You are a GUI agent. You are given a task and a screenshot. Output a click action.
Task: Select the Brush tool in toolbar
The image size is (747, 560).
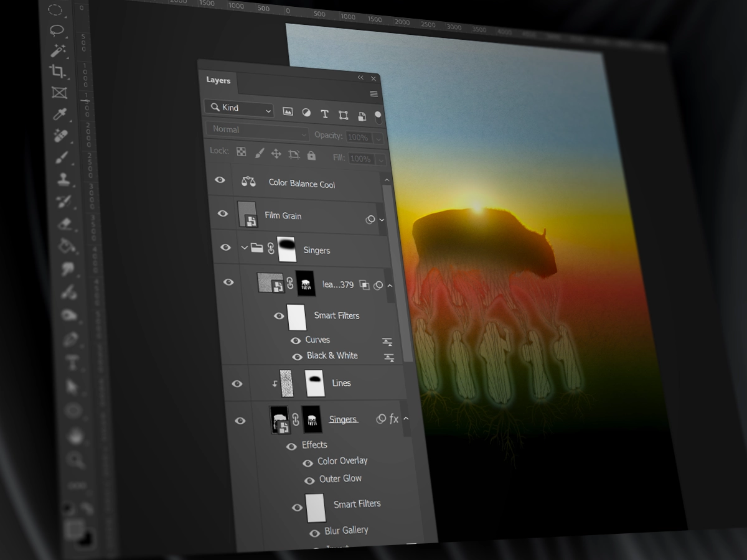(x=62, y=157)
